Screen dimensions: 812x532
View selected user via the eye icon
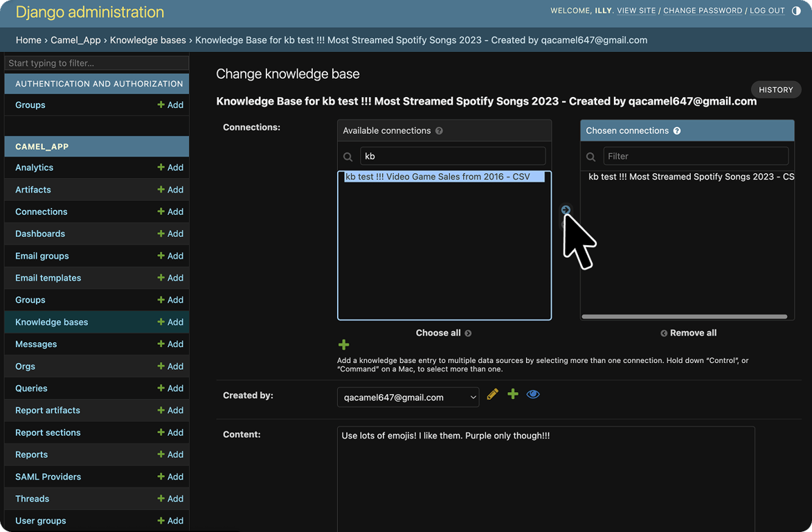click(x=533, y=394)
